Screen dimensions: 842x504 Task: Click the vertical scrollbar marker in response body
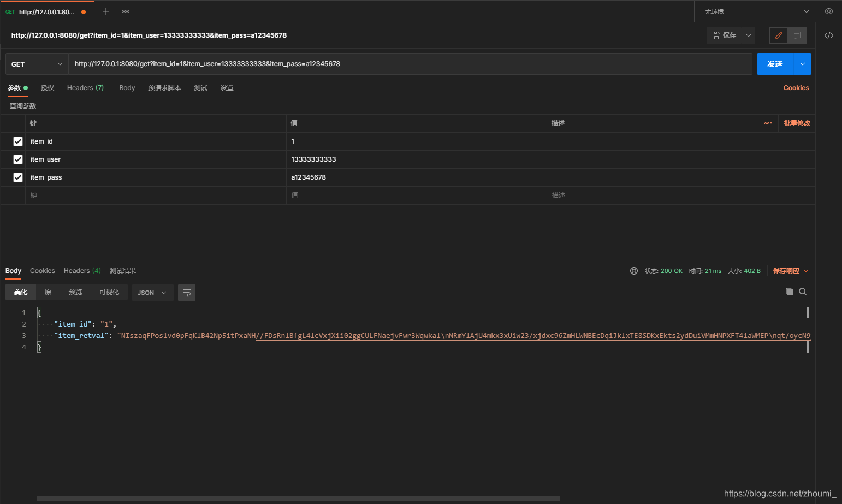[808, 312]
